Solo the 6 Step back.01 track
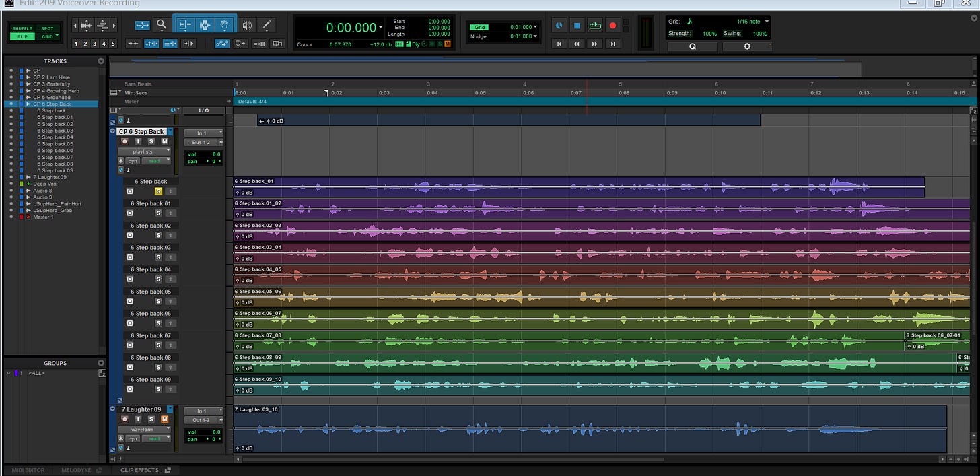980x476 pixels. coord(158,213)
